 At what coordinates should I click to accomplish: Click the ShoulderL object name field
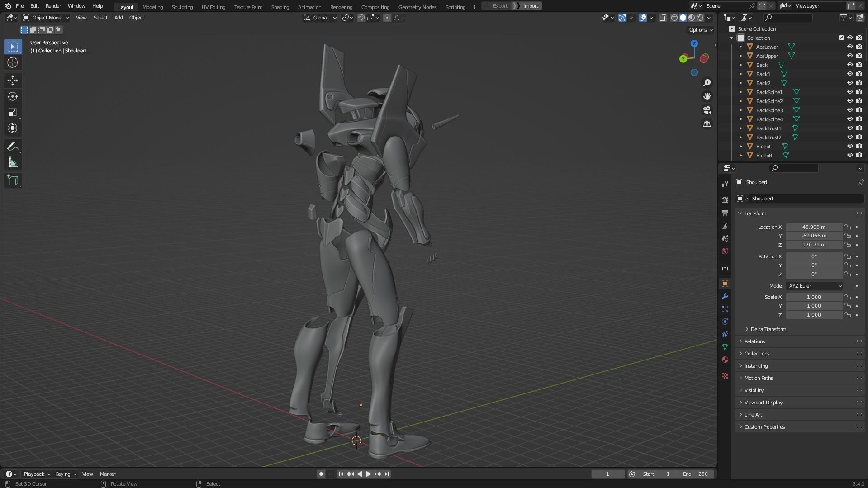click(x=806, y=199)
